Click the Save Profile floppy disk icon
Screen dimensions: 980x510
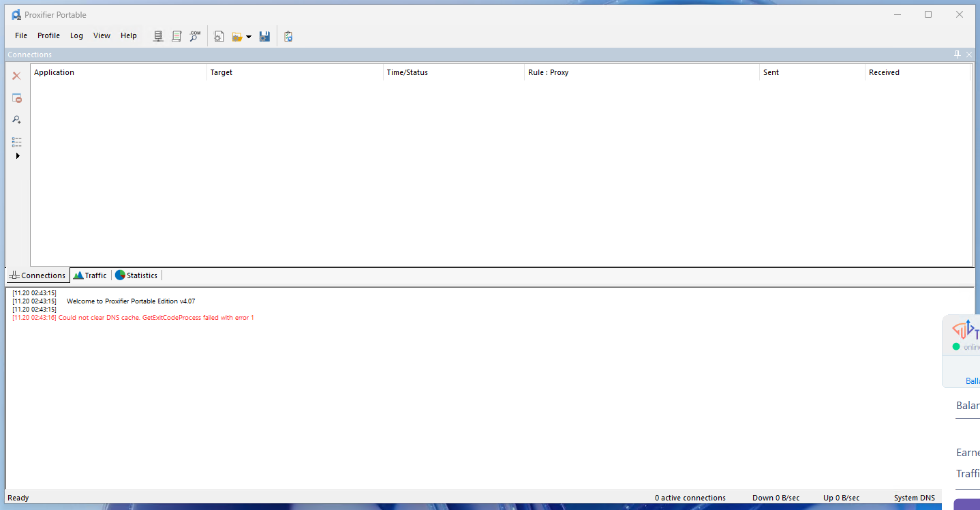click(265, 36)
